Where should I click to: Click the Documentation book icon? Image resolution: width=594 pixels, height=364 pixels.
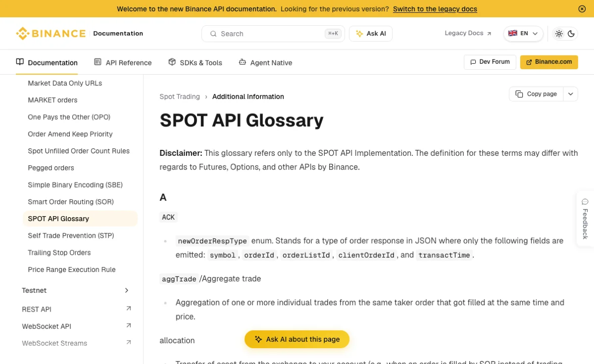point(20,62)
